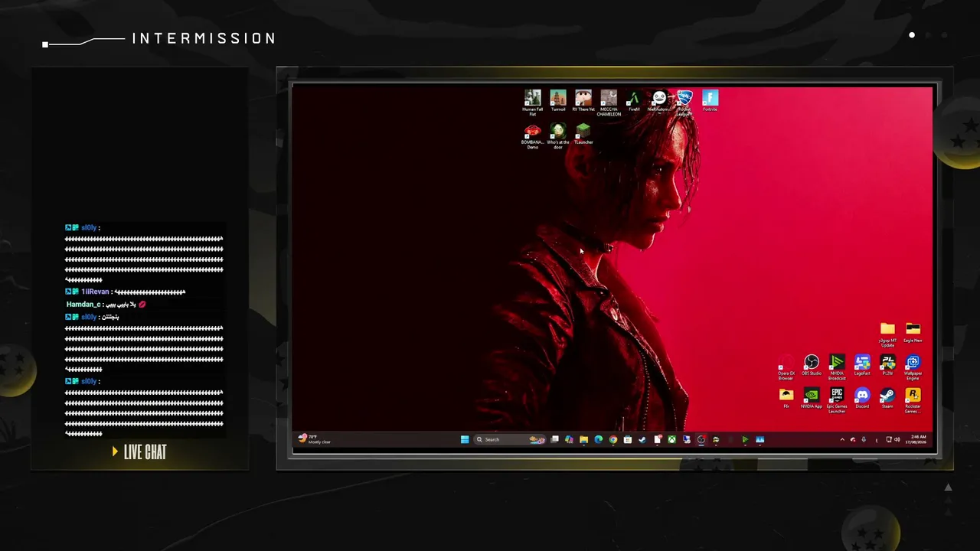Launch Wallpaper Engine from the desktop
980x551 pixels.
(x=913, y=367)
